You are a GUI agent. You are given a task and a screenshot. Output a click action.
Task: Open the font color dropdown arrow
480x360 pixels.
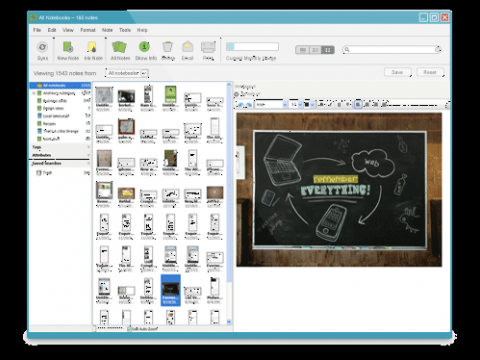(x=312, y=104)
